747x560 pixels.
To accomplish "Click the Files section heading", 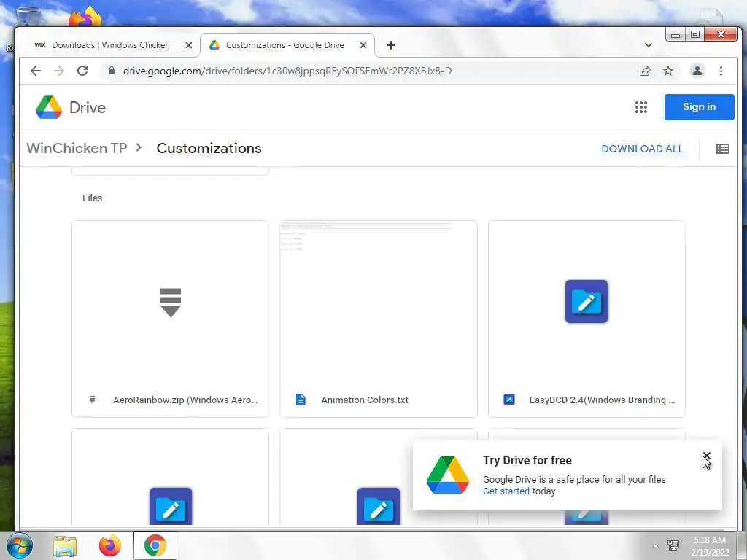I will coord(93,198).
